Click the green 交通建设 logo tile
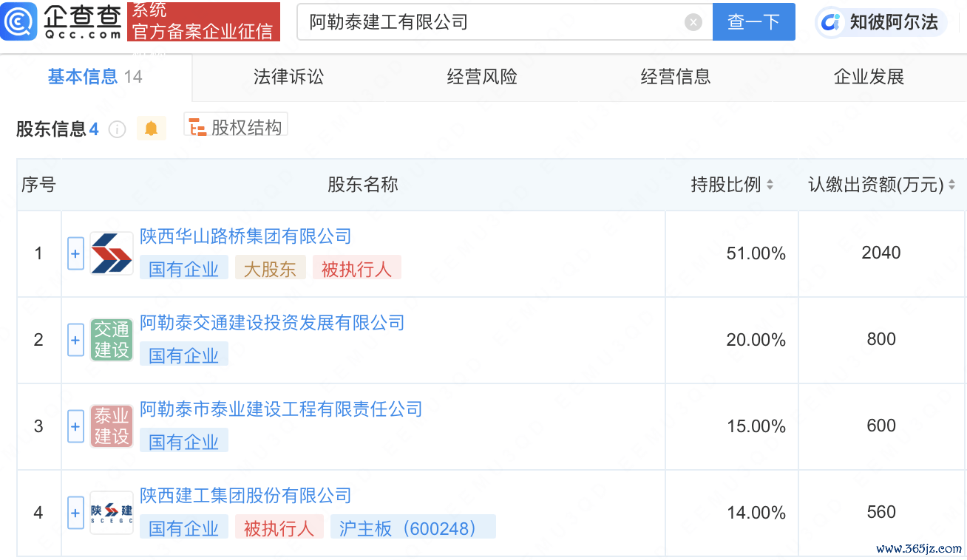 [x=112, y=340]
